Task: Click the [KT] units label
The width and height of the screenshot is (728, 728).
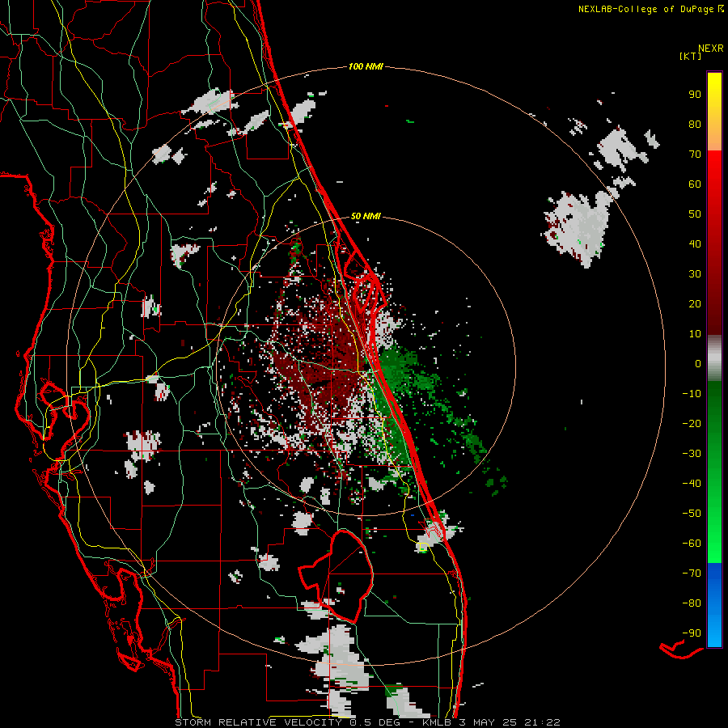Action: point(691,56)
